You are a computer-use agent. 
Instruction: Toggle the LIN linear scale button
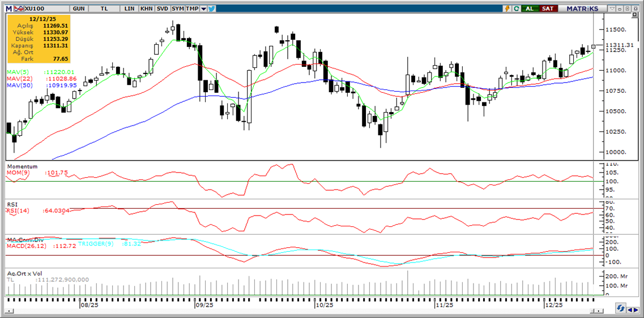(129, 8)
